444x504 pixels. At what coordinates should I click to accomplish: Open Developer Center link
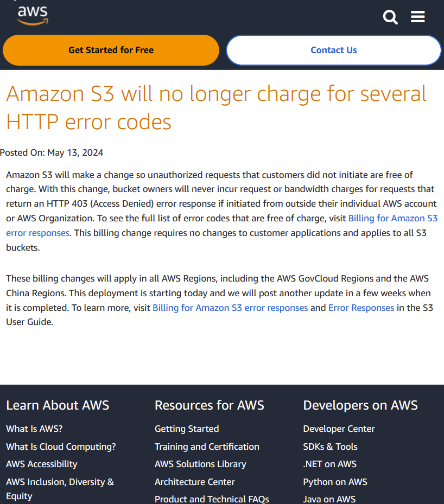pos(339,429)
